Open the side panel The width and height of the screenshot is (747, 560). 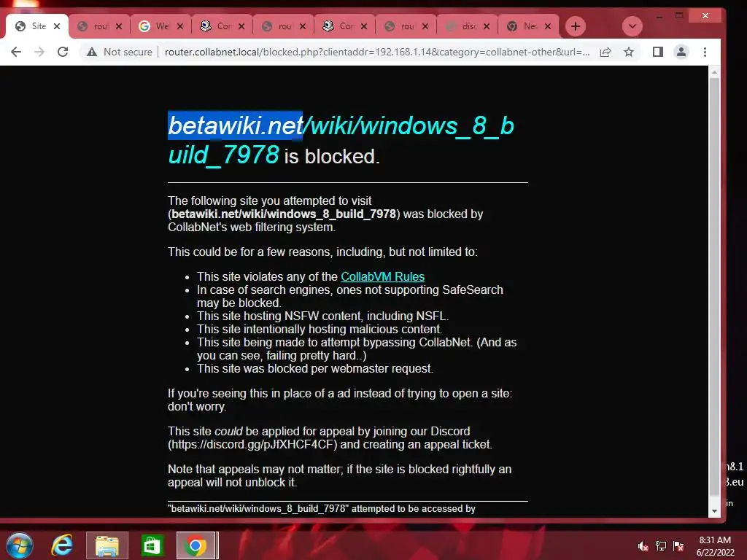658,52
